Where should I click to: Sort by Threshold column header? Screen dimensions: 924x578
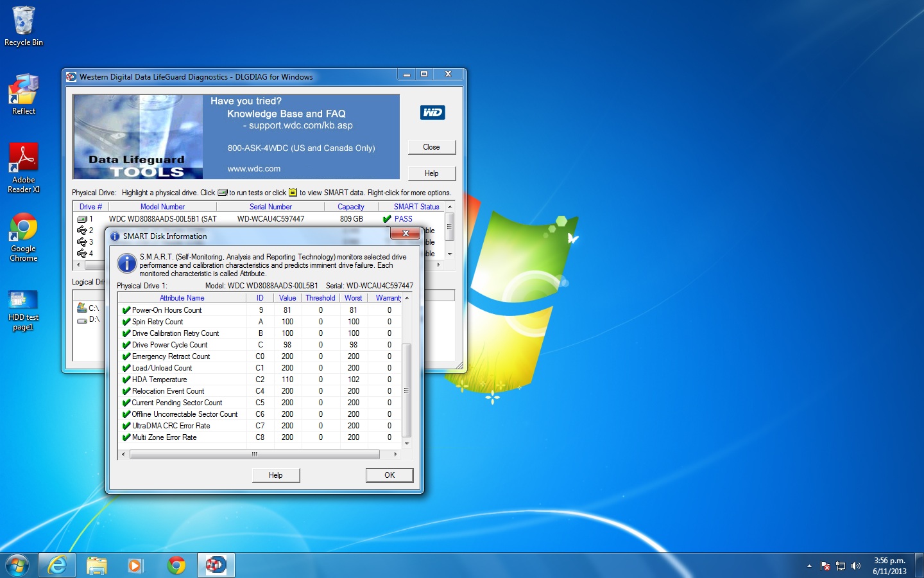click(x=320, y=298)
